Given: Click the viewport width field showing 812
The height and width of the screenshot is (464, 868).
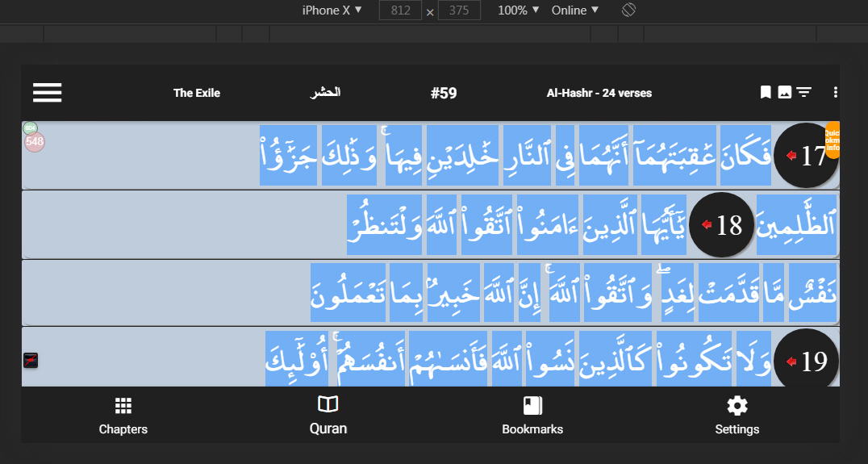Looking at the screenshot, I should pyautogui.click(x=400, y=10).
